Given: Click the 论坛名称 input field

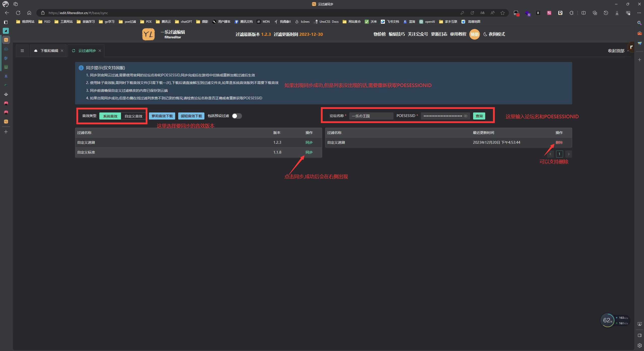Looking at the screenshot, I should pyautogui.click(x=371, y=116).
